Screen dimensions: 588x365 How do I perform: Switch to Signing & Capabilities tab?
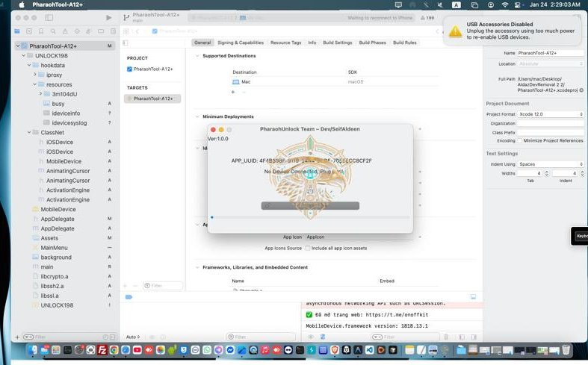point(241,43)
